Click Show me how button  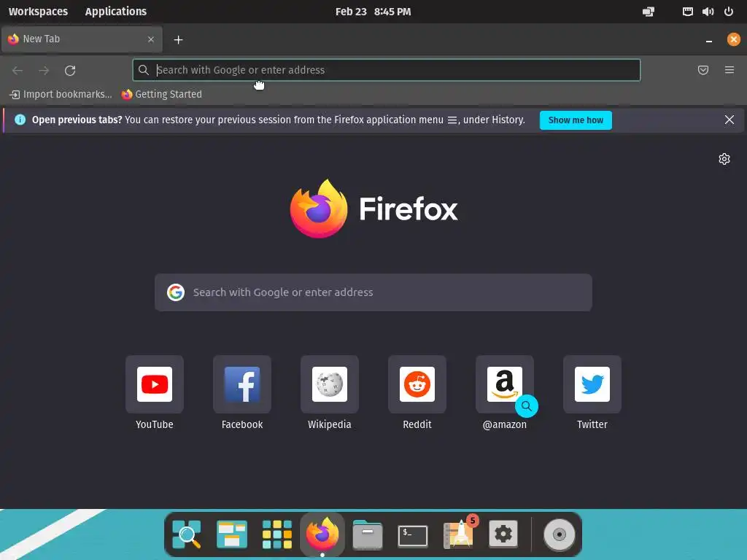(x=576, y=120)
